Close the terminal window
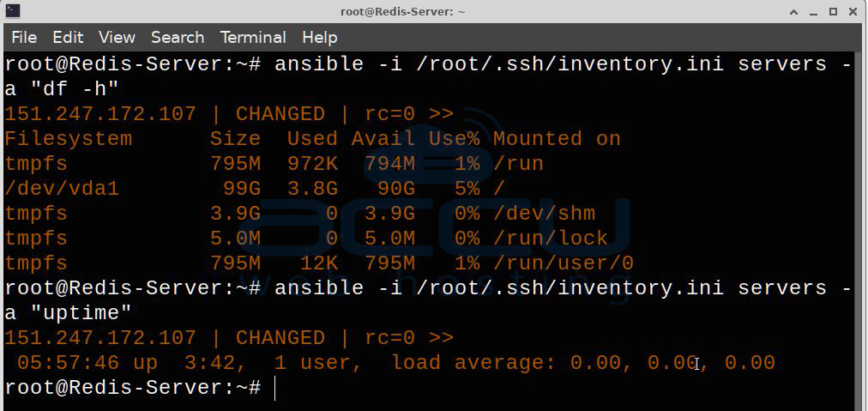Viewport: 868px width, 411px height. tap(853, 12)
